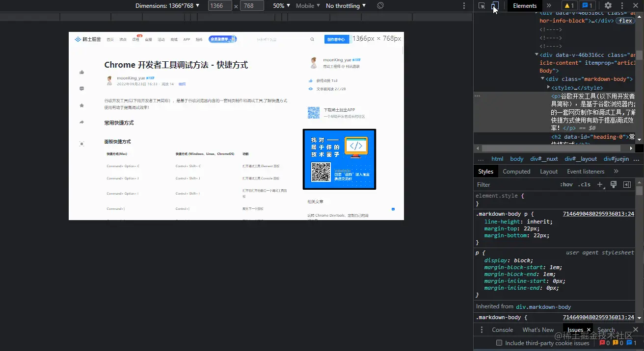Activate the inspect element picker icon
This screenshot has width=644, height=351.
click(x=482, y=6)
